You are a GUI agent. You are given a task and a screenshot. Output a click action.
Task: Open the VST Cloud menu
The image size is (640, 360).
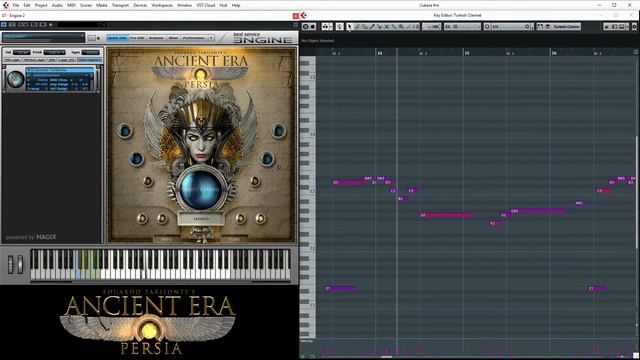(x=206, y=5)
